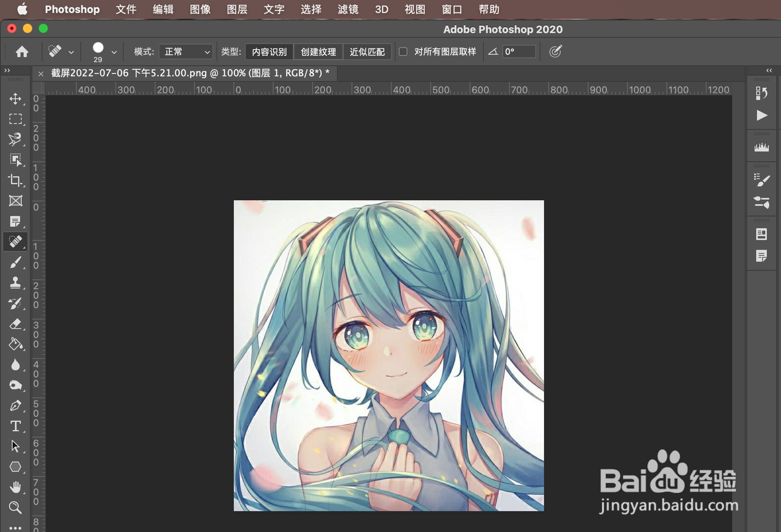781x532 pixels.
Task: Toggle the pressure for size button
Action: [555, 52]
